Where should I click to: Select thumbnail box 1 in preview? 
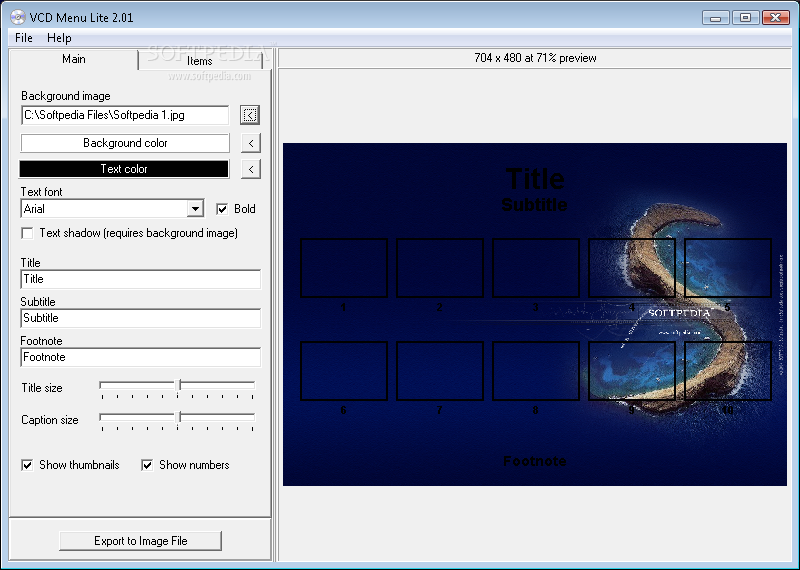click(344, 268)
